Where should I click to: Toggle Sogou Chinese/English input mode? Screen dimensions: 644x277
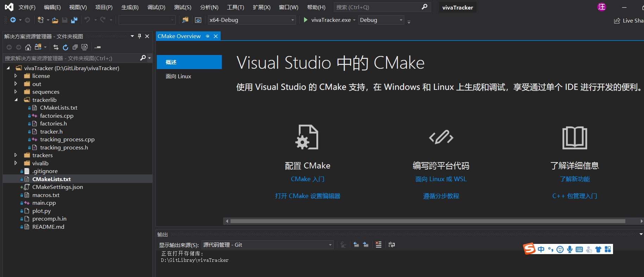[x=541, y=250]
